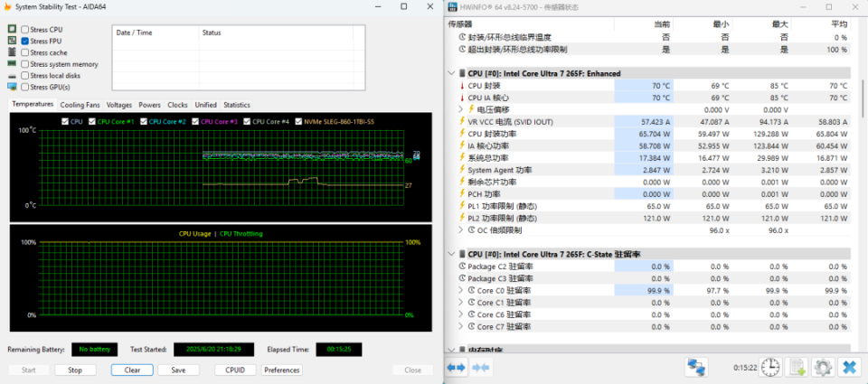
Task: Click AIDA64 flame icon in title bar
Action: click(x=7, y=6)
